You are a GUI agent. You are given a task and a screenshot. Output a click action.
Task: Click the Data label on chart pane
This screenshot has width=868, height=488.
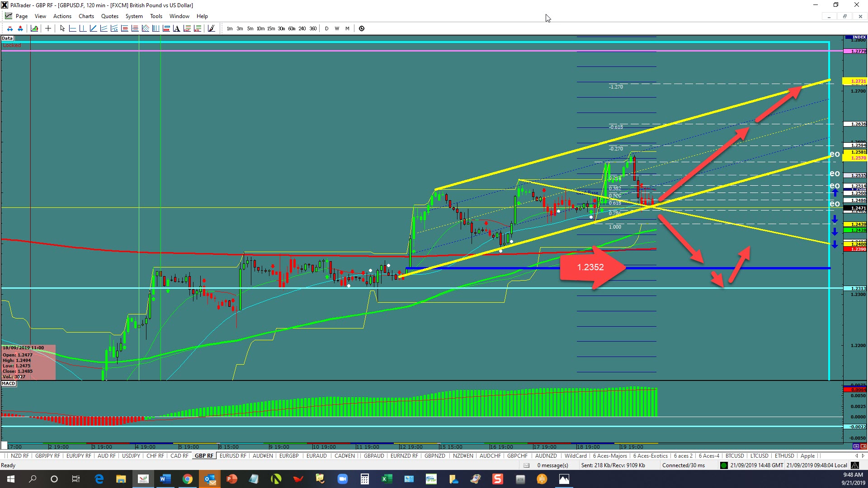pyautogui.click(x=7, y=38)
